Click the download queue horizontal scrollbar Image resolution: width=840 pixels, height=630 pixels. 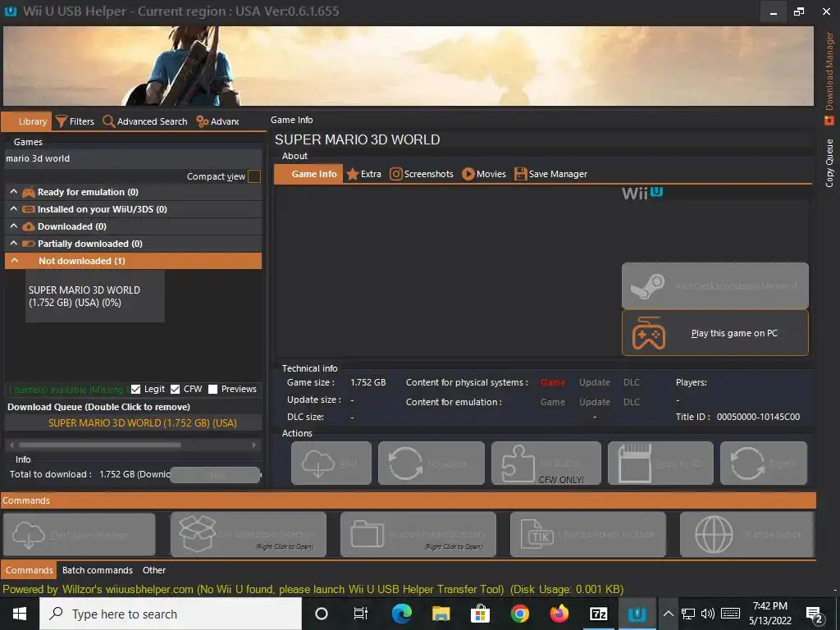pos(99,445)
